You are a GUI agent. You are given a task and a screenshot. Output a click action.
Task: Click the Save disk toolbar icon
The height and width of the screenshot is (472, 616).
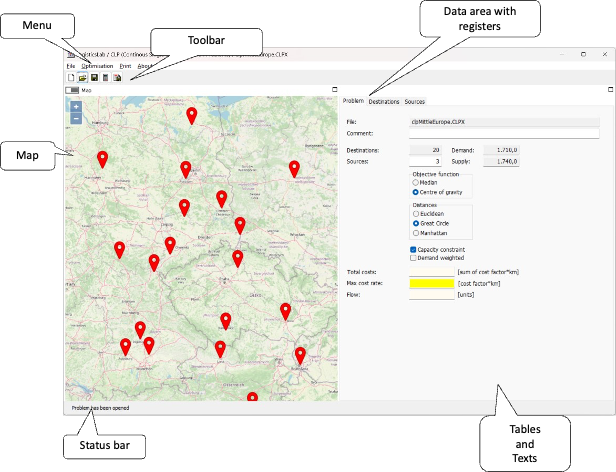pos(93,77)
